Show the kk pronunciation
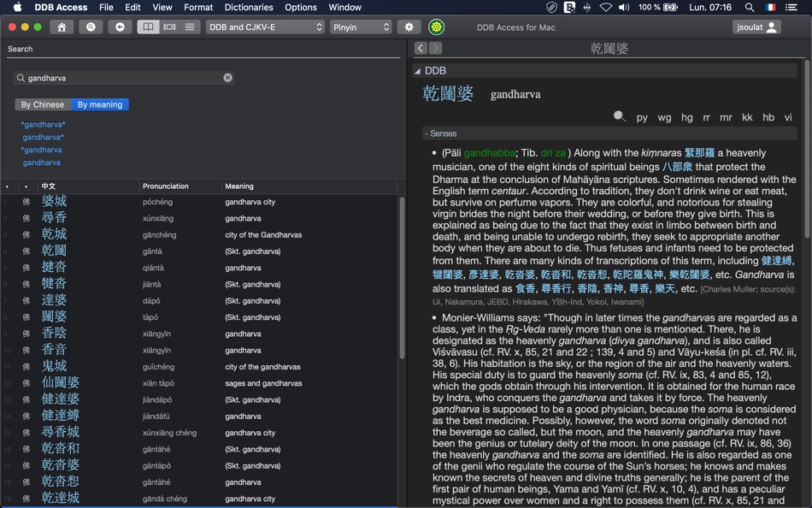Screen dimensions: 812x508 point(747,118)
